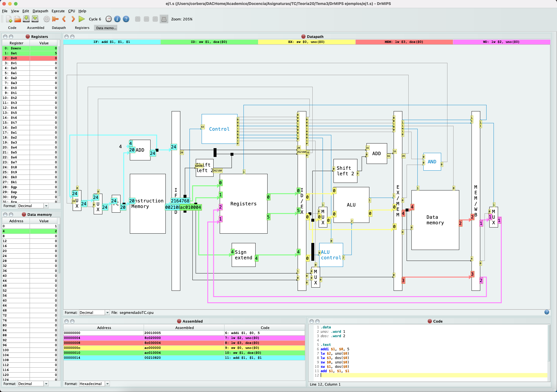Viewport: 557px width, 392px height.
Task: Select assembled row 'sw $1, dos($0)'
Action: 184,353
